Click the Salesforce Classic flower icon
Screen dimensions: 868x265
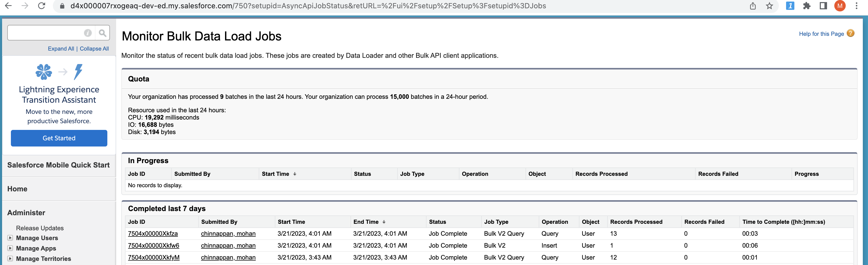(44, 72)
